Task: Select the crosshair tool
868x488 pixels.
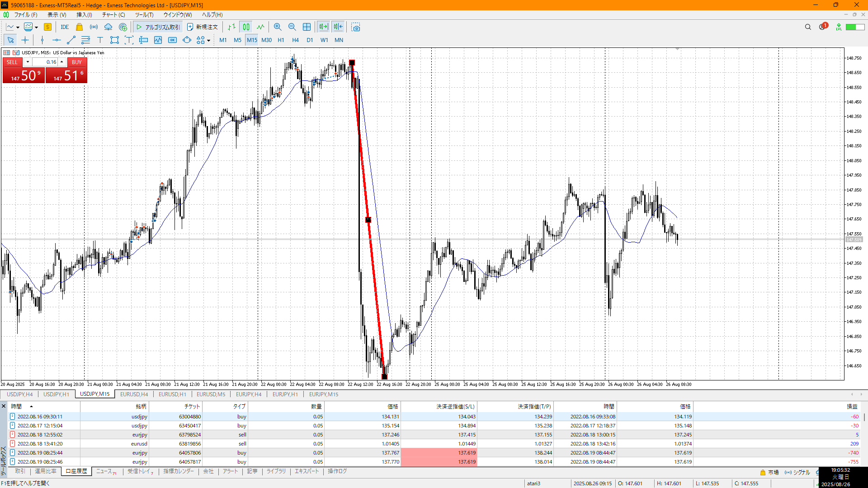Action: pyautogui.click(x=25, y=40)
